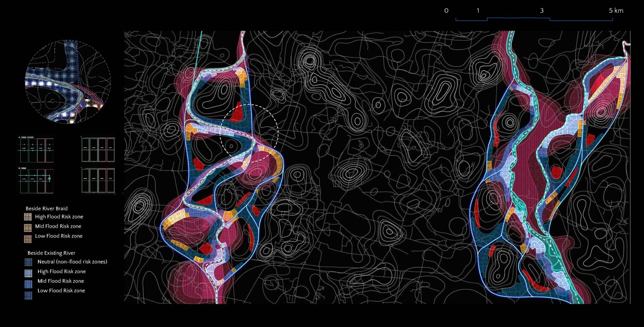
Task: Click the Neutral non-flood risk zones swatch
Action: tap(28, 262)
